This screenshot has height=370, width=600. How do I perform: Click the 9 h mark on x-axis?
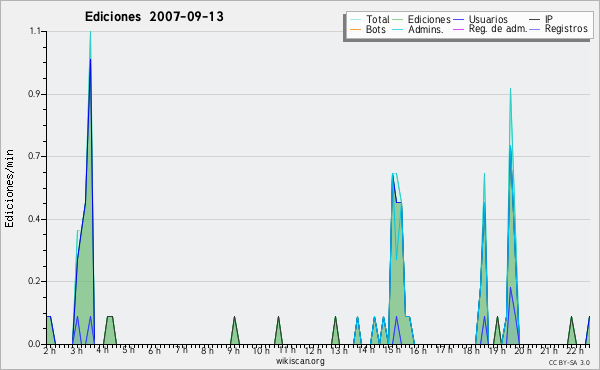coord(233,351)
